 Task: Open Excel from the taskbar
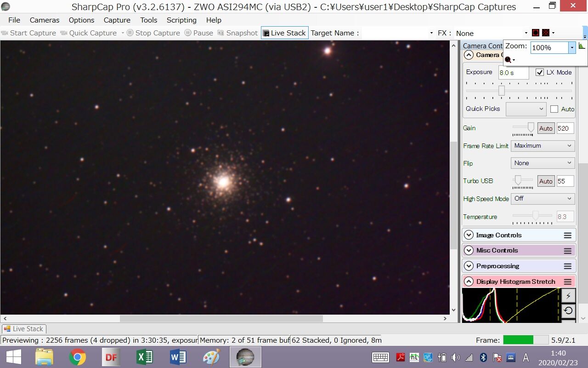[144, 357]
